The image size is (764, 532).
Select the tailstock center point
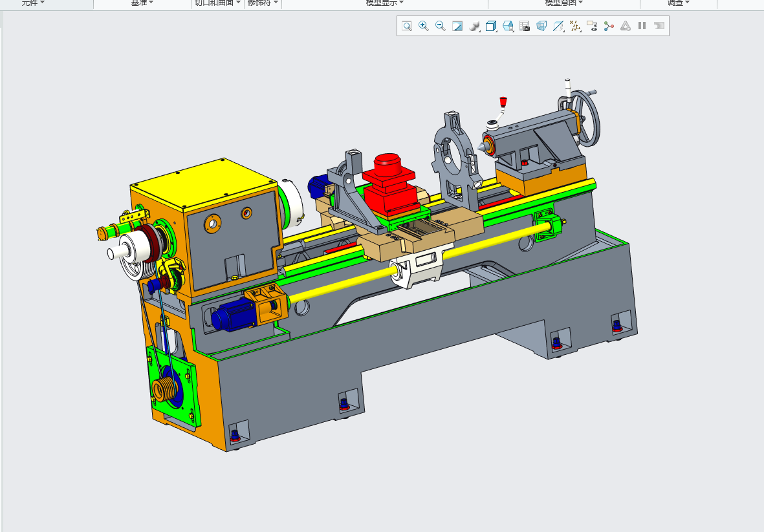pos(481,146)
